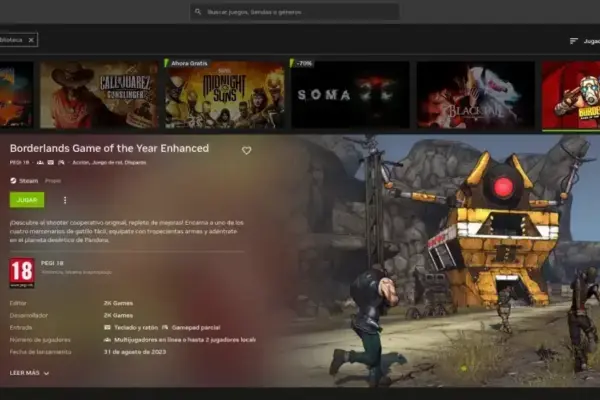Image resolution: width=600 pixels, height=400 pixels.
Task: Select the SOMA game tile
Action: point(350,94)
